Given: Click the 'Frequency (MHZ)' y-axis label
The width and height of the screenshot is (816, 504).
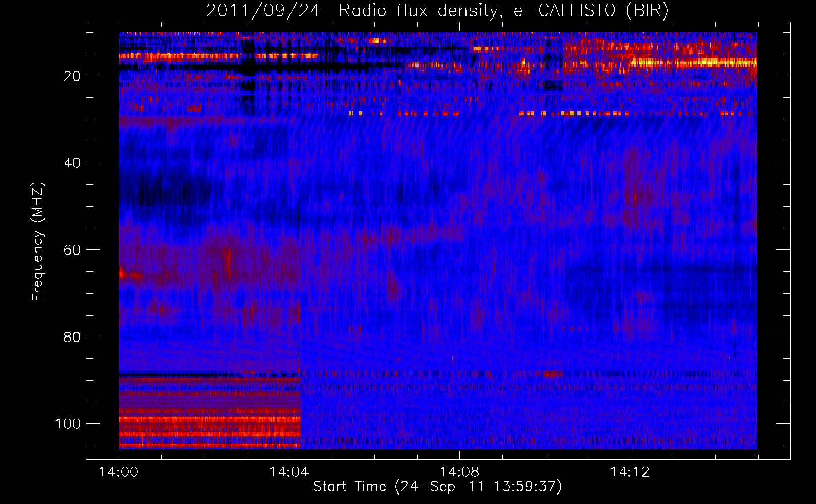Looking at the screenshot, I should coord(38,242).
